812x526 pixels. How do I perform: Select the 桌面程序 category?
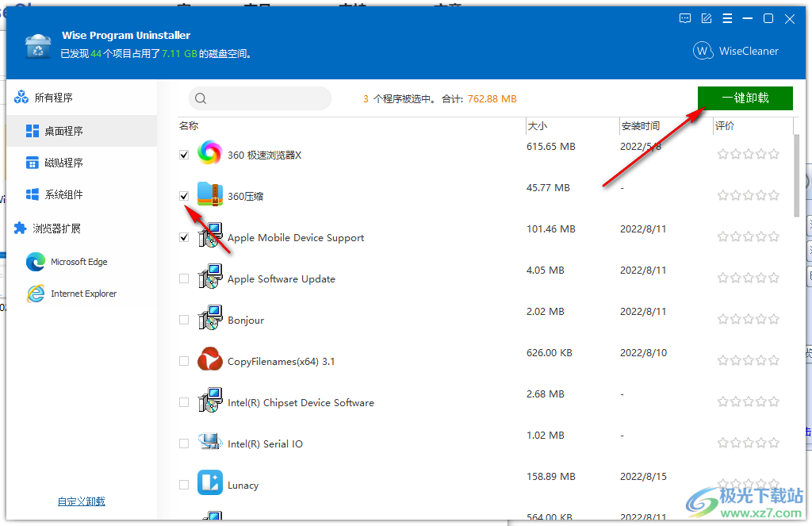(82, 131)
